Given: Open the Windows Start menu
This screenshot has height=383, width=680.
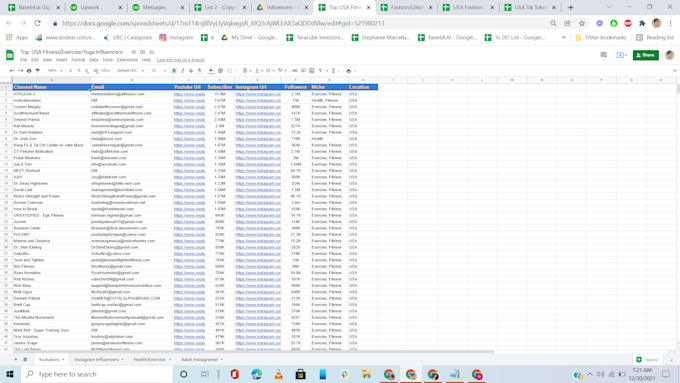Looking at the screenshot, I should click(x=10, y=374).
